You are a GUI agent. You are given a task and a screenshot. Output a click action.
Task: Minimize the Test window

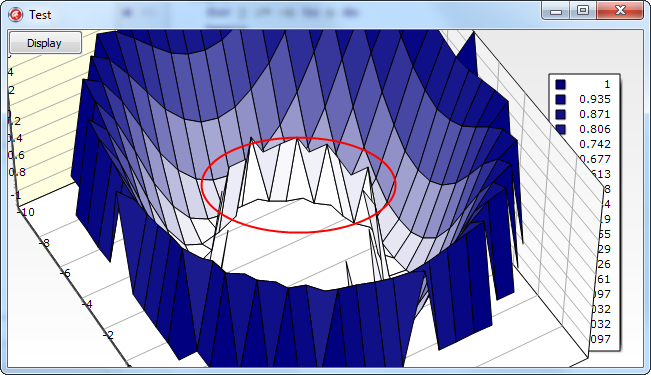click(556, 11)
